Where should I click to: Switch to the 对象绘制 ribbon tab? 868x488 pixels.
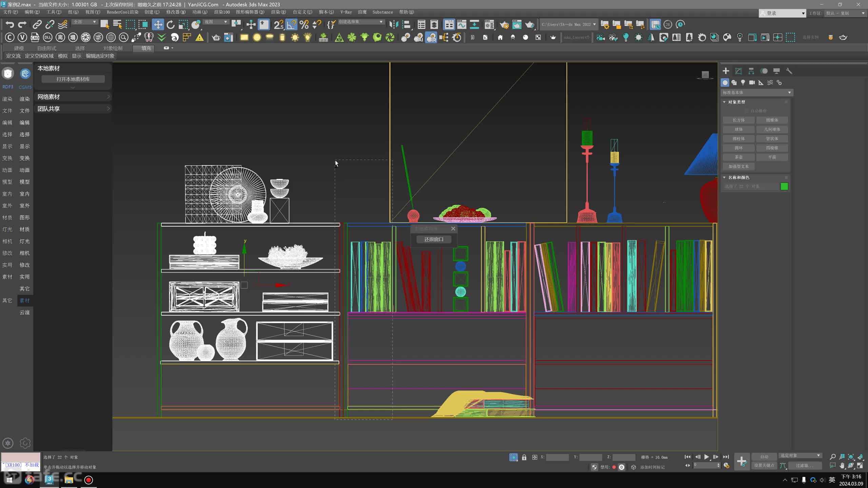(113, 48)
